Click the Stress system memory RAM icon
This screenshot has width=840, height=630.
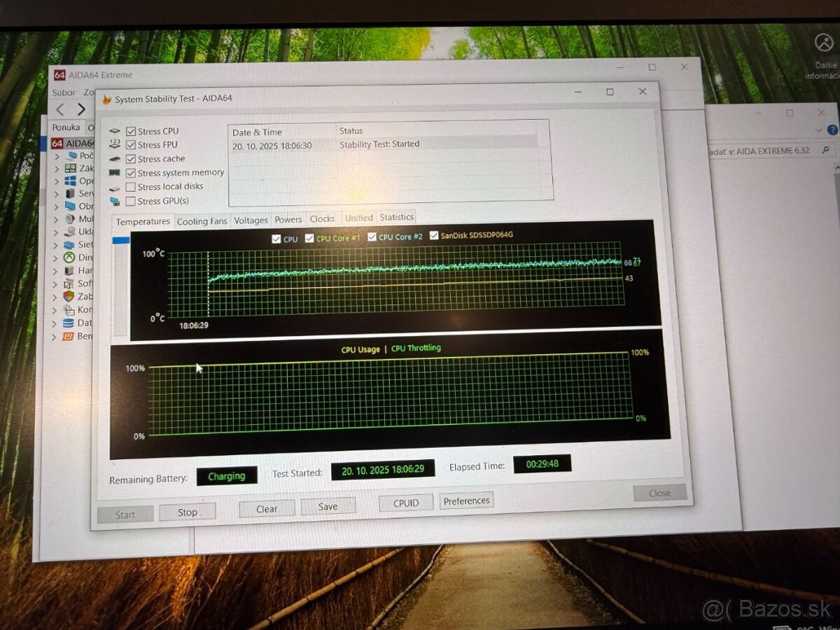[115, 173]
